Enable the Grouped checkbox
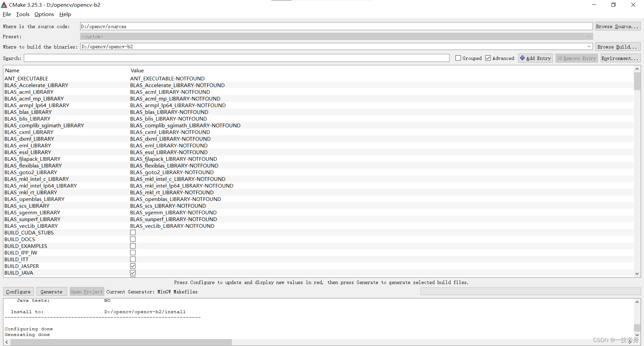Screen dimensions: 644x346 pos(458,58)
